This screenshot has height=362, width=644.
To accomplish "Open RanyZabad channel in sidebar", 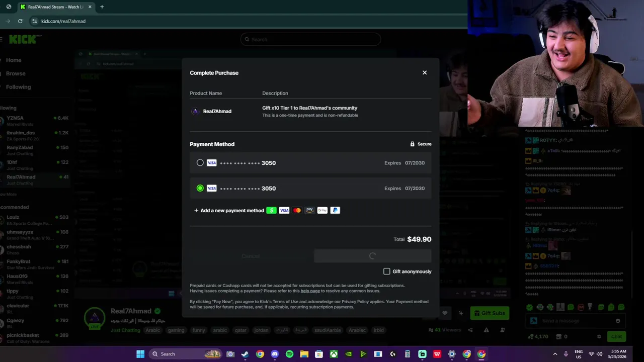I will click(34, 150).
